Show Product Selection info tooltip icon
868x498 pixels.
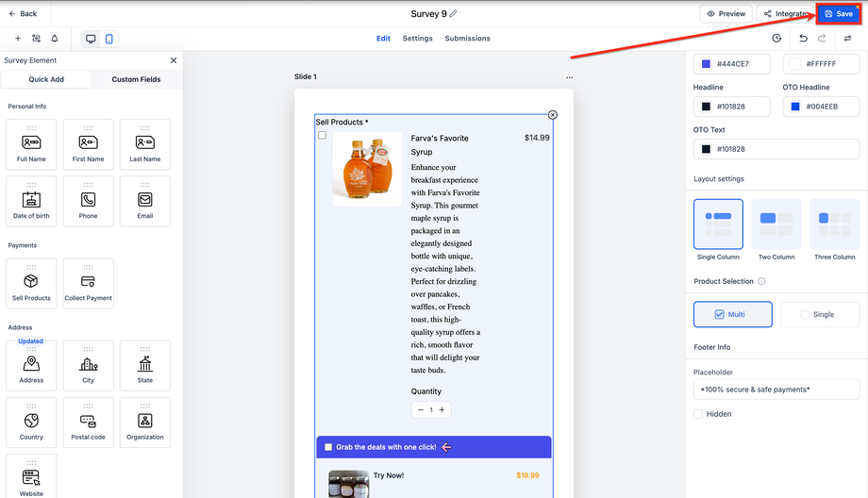click(x=761, y=281)
